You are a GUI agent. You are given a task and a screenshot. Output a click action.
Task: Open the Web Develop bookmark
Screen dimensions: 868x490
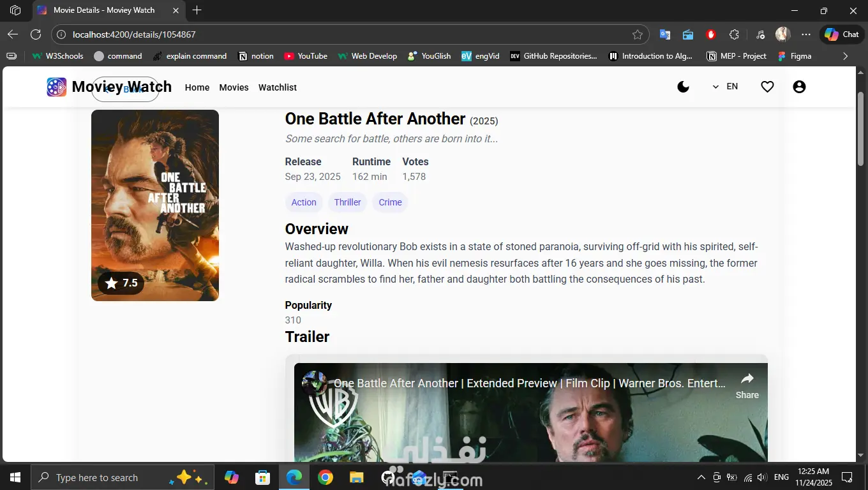[367, 56]
